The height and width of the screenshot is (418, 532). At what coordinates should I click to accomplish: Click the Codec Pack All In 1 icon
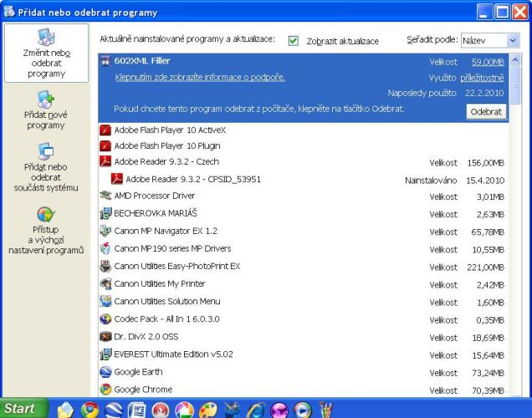[x=105, y=319]
